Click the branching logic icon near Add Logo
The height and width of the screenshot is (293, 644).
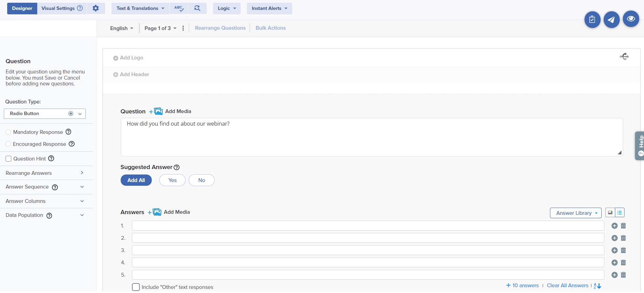(x=624, y=57)
